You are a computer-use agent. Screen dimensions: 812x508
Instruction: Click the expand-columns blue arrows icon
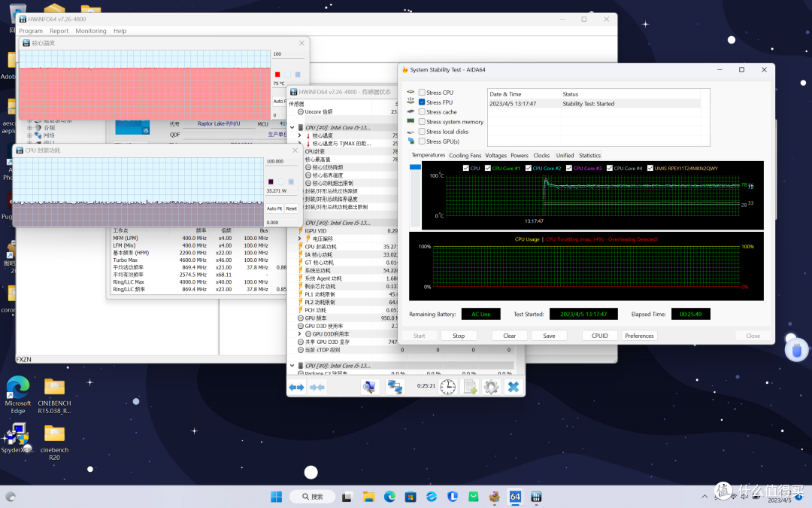coord(296,387)
